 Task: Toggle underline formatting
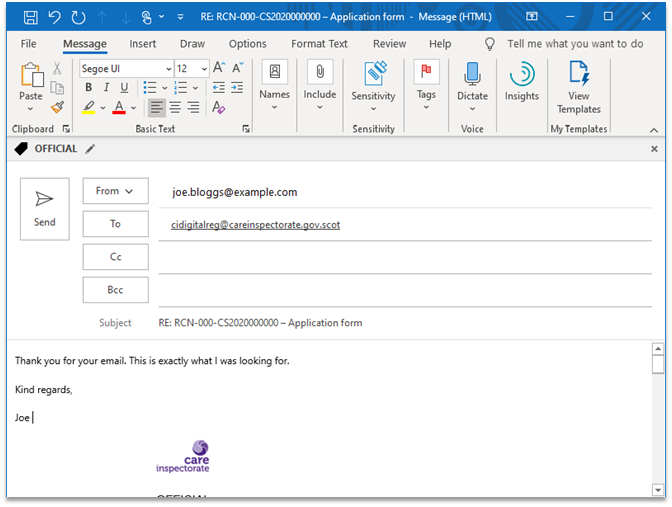(x=124, y=87)
